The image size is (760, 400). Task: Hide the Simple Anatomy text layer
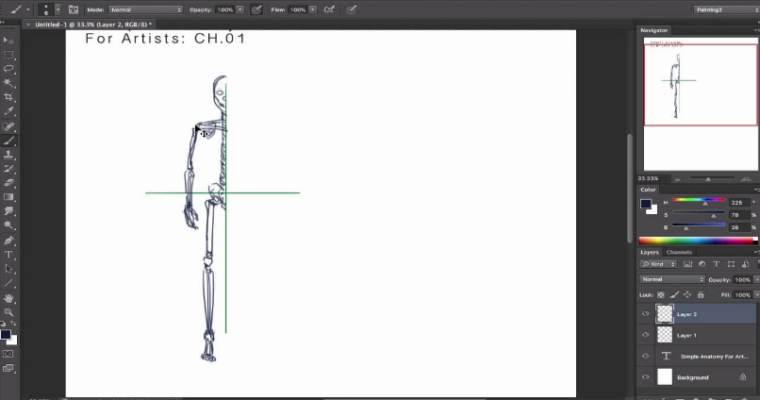(x=646, y=356)
